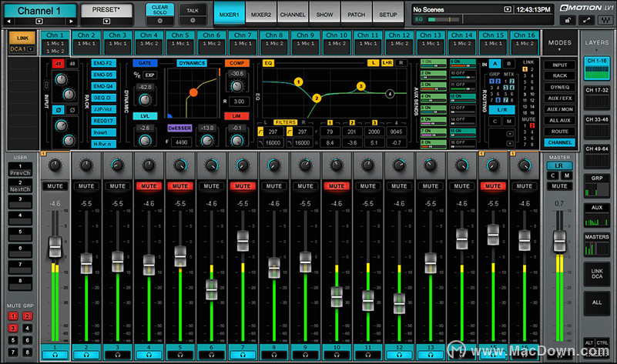Solo channel 12 with headphone icon

[399, 355]
